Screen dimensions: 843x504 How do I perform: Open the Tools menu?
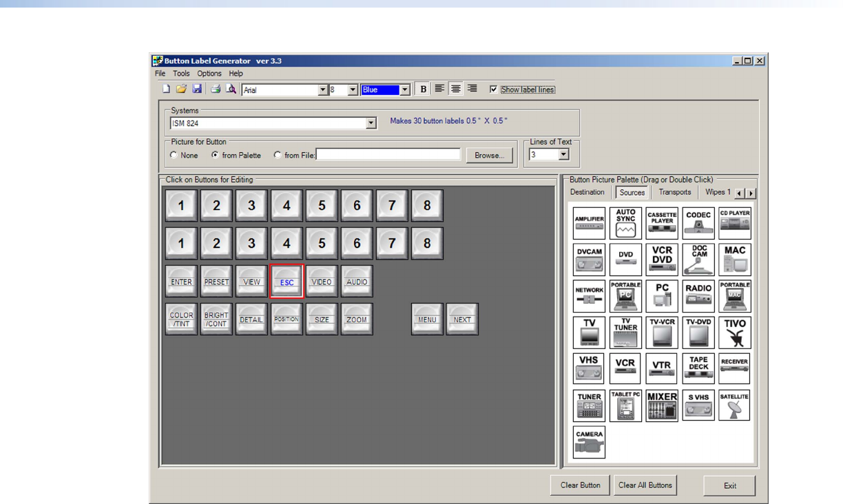pyautogui.click(x=181, y=74)
